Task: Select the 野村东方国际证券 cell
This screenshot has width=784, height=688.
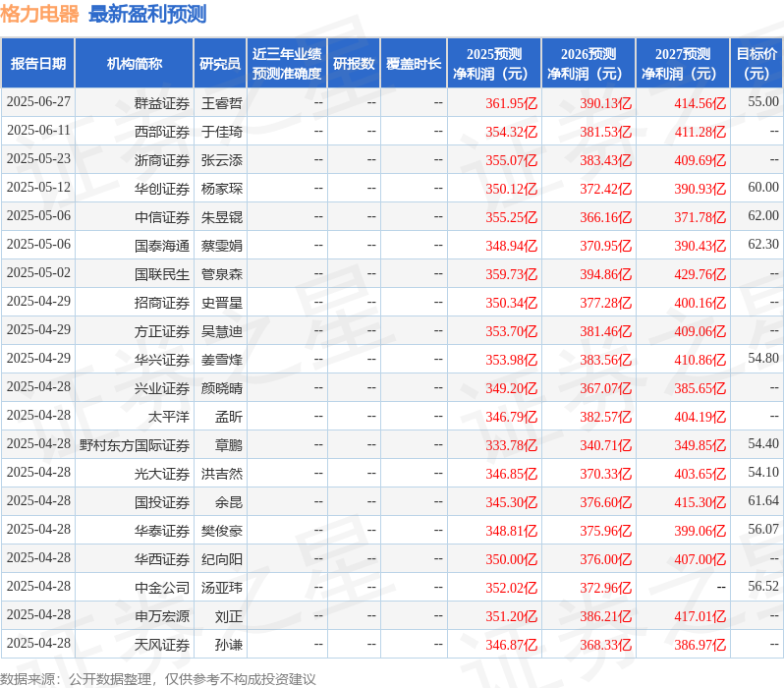Action: point(135,445)
